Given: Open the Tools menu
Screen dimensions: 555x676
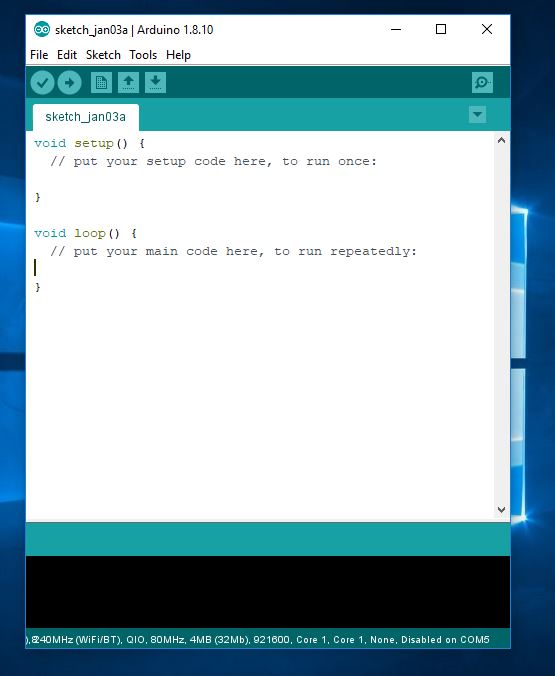Looking at the screenshot, I should [143, 55].
